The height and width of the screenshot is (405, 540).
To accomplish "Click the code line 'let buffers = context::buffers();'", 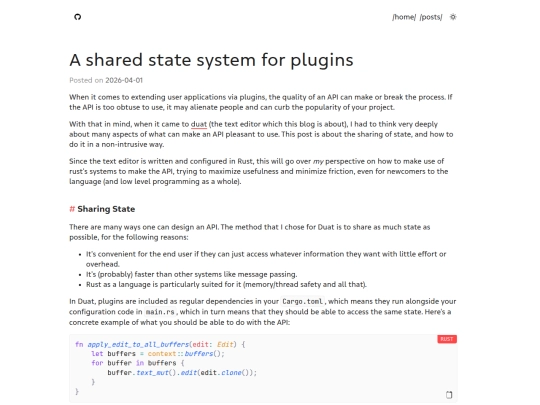I will pos(158,354).
